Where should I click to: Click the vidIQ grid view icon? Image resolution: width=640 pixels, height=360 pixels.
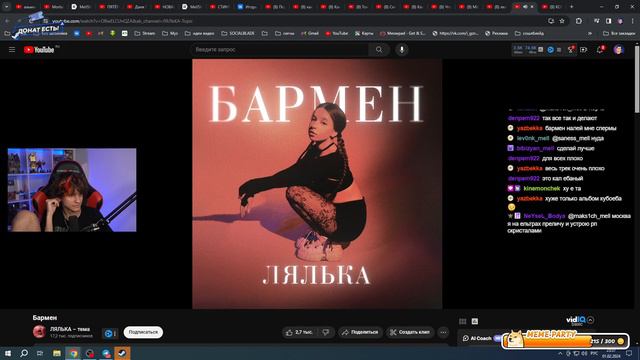coord(462,321)
